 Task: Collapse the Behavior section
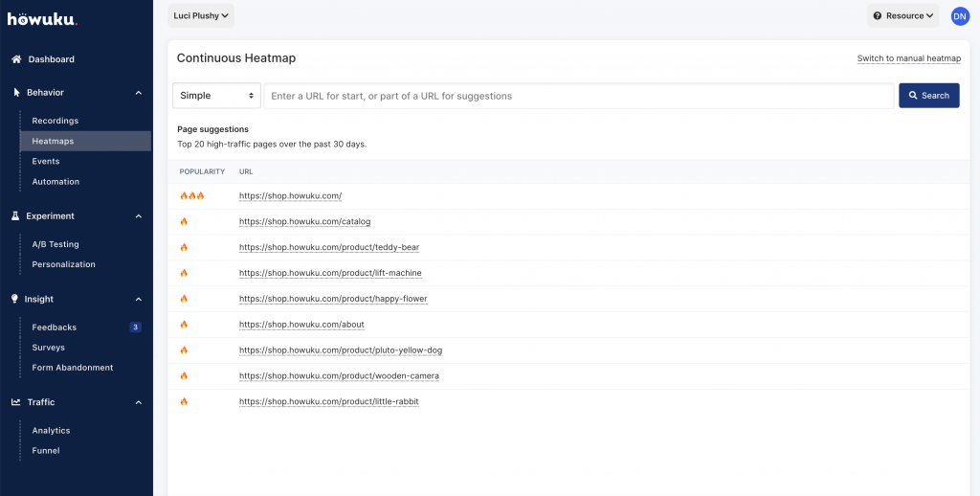pos(138,93)
